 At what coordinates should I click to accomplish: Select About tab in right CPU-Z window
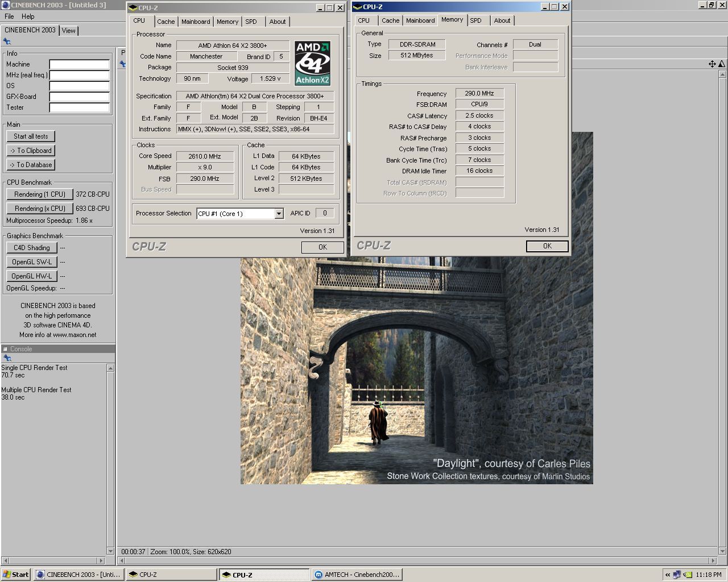click(x=502, y=20)
